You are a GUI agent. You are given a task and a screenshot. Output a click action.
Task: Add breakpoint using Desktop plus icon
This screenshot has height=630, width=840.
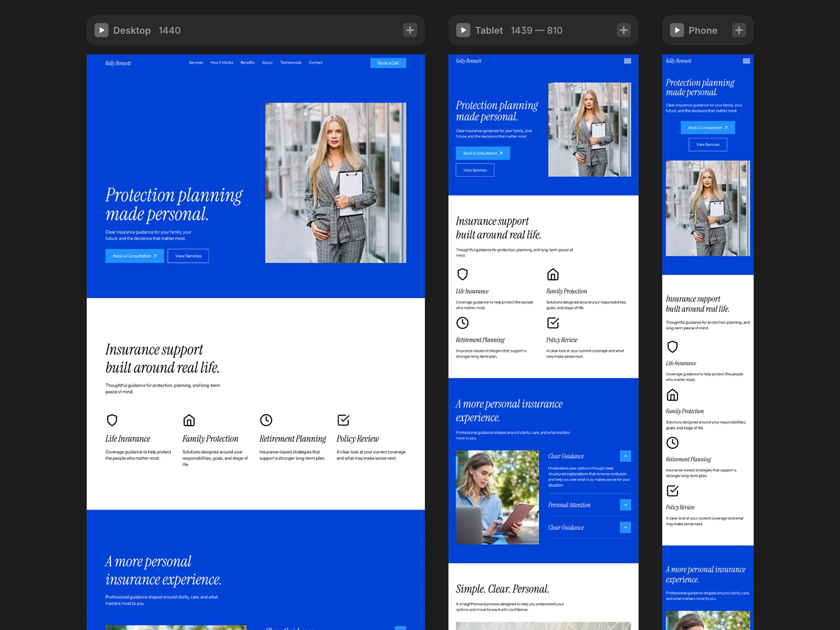(410, 30)
